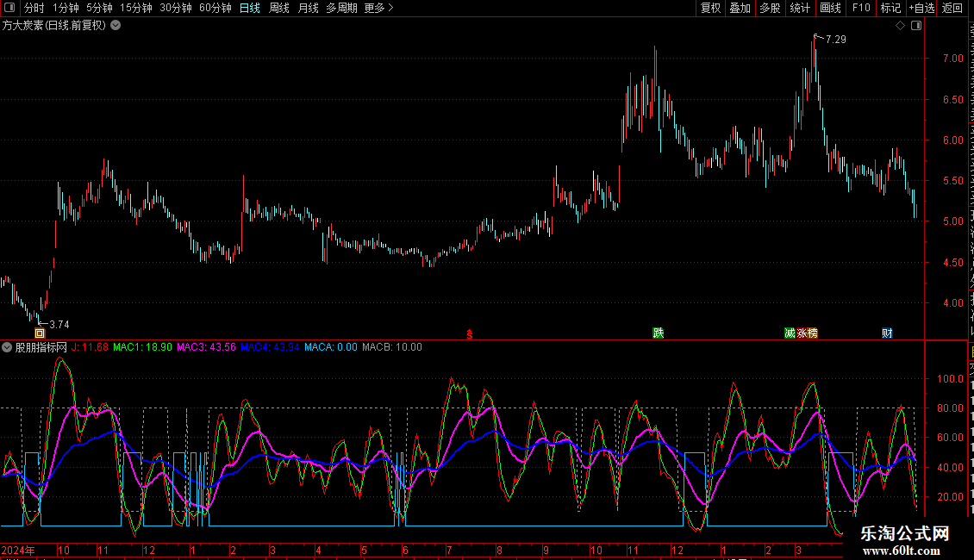Select the 5分钟 period
This screenshot has width=974, height=560.
pos(99,8)
